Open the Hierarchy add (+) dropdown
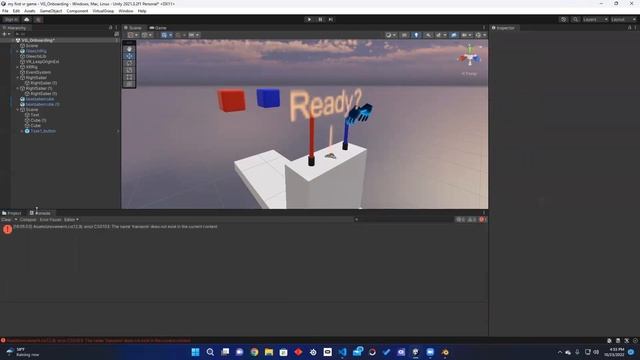This screenshot has width=640, height=360. (x=6, y=34)
